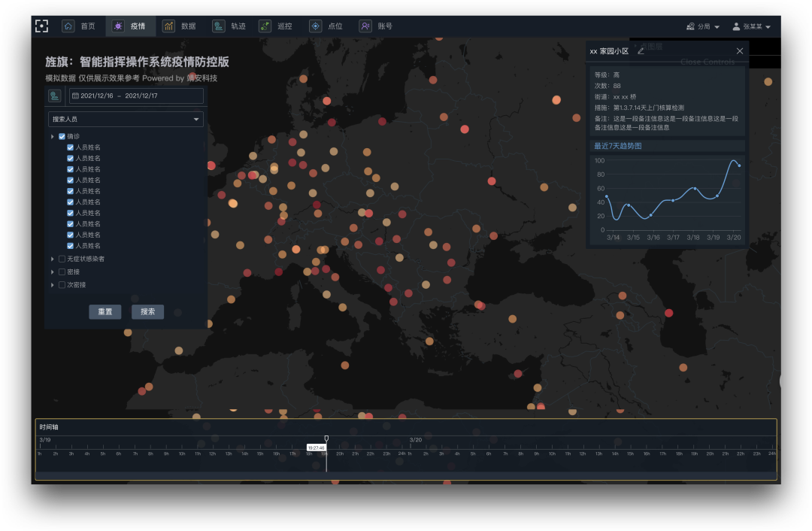Click the 措施 line about 上门核算检测
812x531 pixels.
tap(639, 108)
